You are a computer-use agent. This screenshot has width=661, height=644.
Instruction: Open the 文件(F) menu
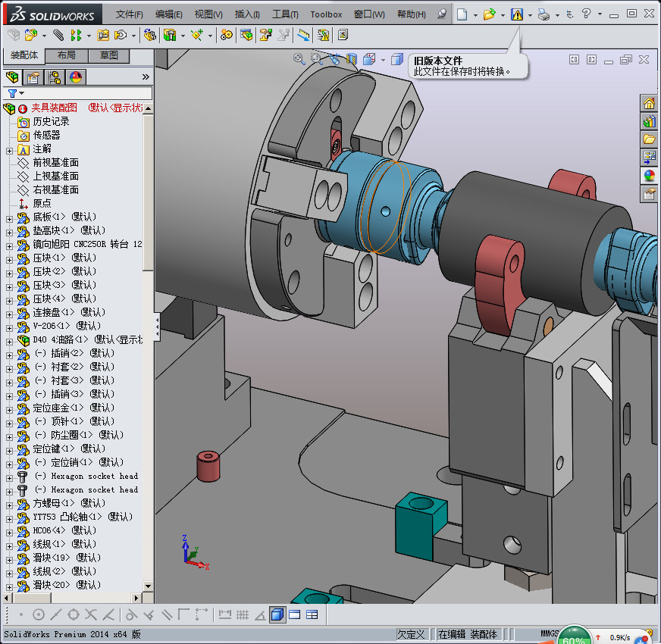click(x=130, y=14)
